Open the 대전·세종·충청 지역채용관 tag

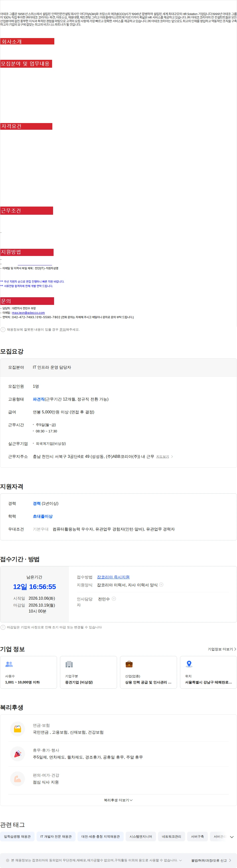(x=100, y=837)
